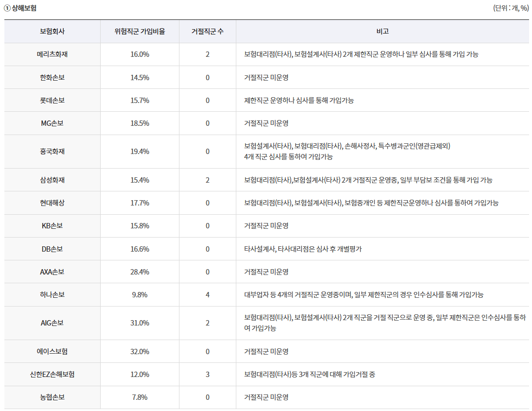Image resolution: width=532 pixels, height=411 pixels.
Task: Click 한화손보 remark 거절직군 미운영
Action: 266,78
